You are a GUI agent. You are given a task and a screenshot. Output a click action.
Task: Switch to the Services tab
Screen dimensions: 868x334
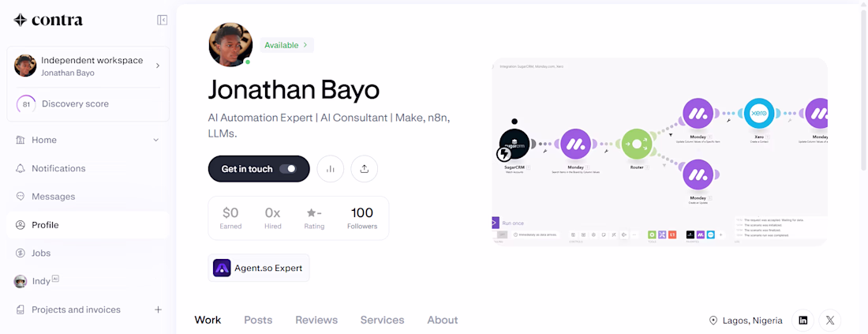click(x=382, y=320)
